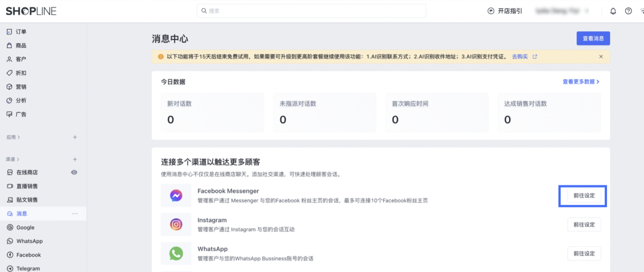
Task: Add an app with 应用 plus icon
Action: pos(75,137)
